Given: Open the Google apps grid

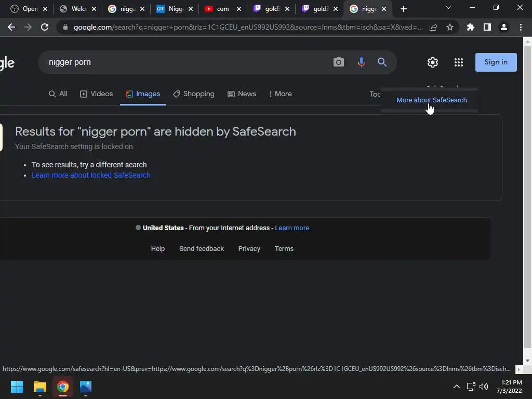Looking at the screenshot, I should 459,62.
